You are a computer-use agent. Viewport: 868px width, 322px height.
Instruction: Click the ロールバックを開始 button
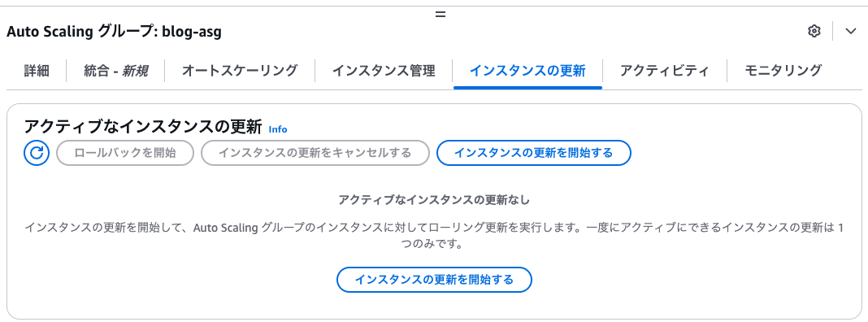pos(125,153)
